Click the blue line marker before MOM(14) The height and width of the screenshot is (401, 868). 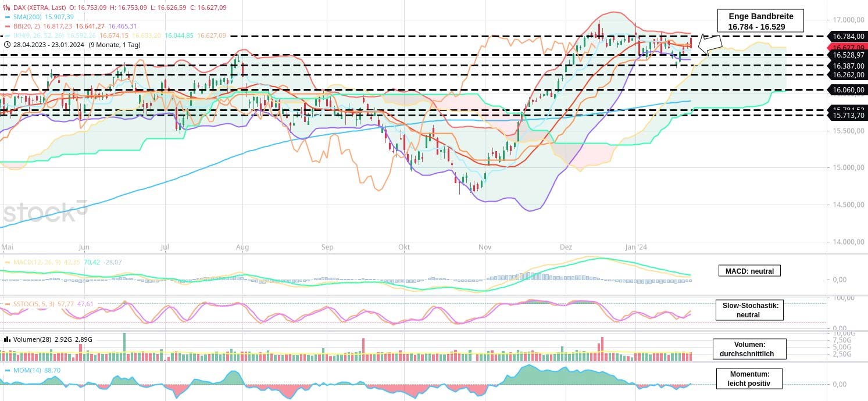tap(7, 370)
